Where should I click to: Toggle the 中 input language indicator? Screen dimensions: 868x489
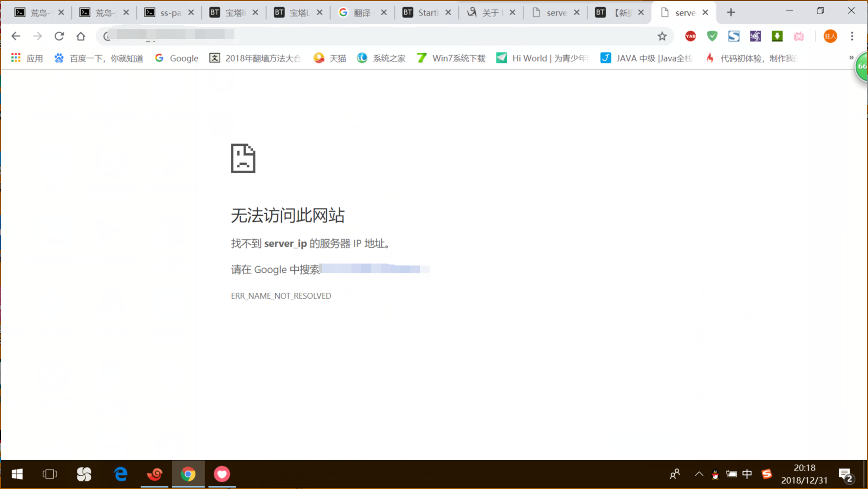point(747,474)
